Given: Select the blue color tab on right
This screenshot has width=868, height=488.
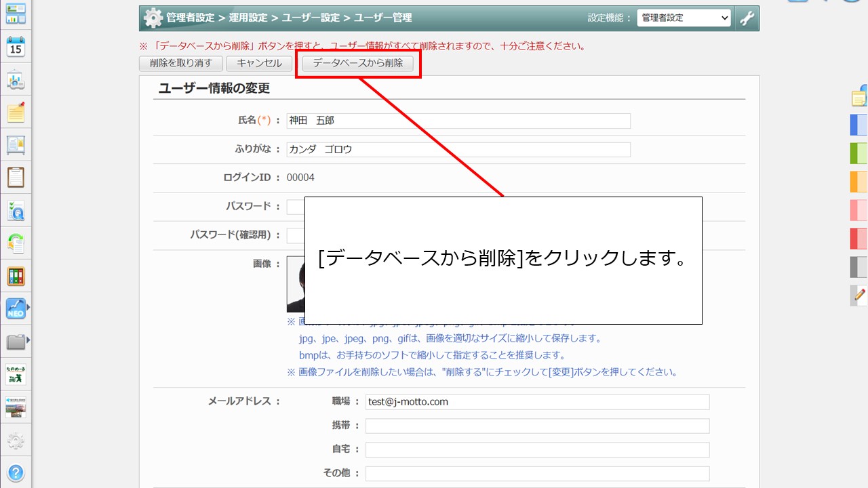Looking at the screenshot, I should click(859, 125).
